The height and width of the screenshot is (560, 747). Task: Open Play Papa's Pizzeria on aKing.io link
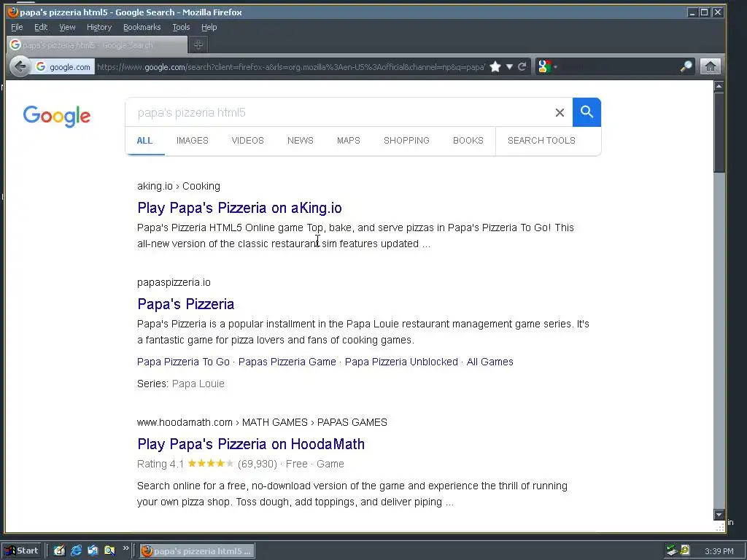(x=239, y=208)
